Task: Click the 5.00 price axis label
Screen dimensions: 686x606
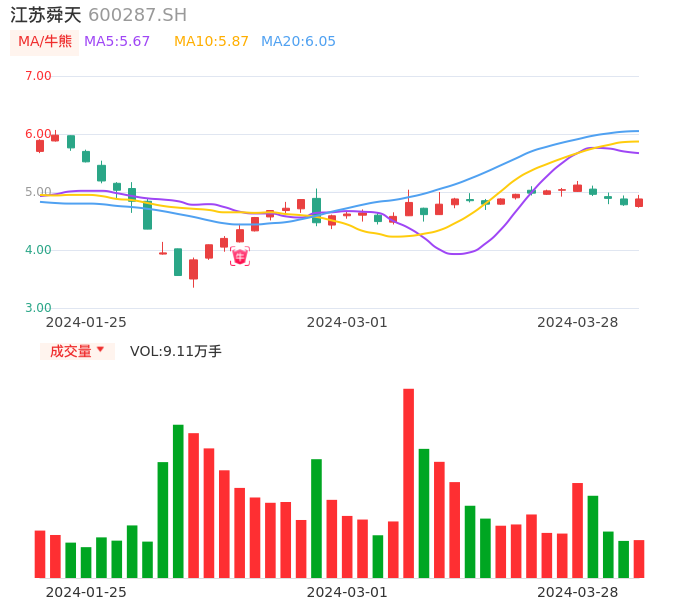Action: tap(38, 192)
